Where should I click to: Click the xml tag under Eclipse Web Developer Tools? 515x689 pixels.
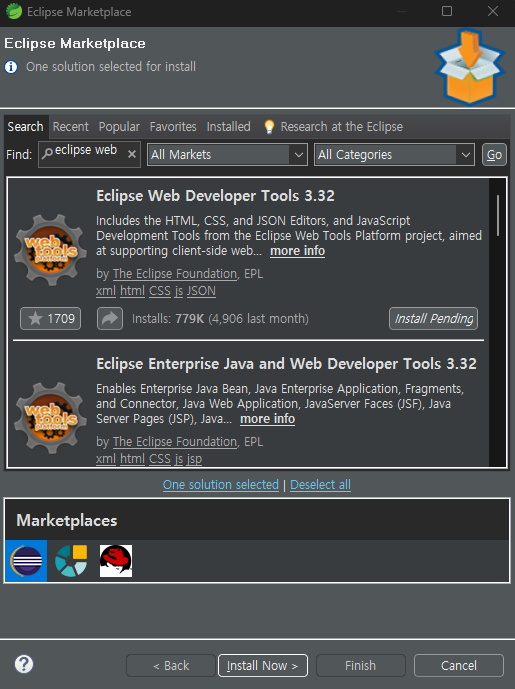[106, 291]
